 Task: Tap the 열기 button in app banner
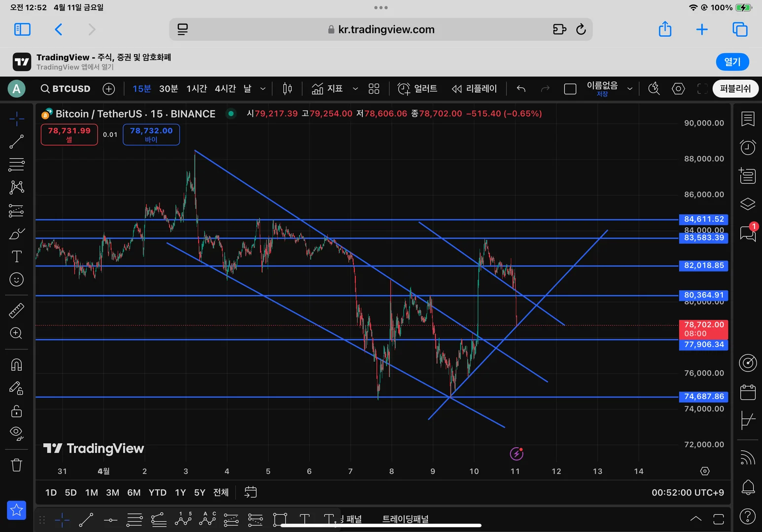point(732,62)
